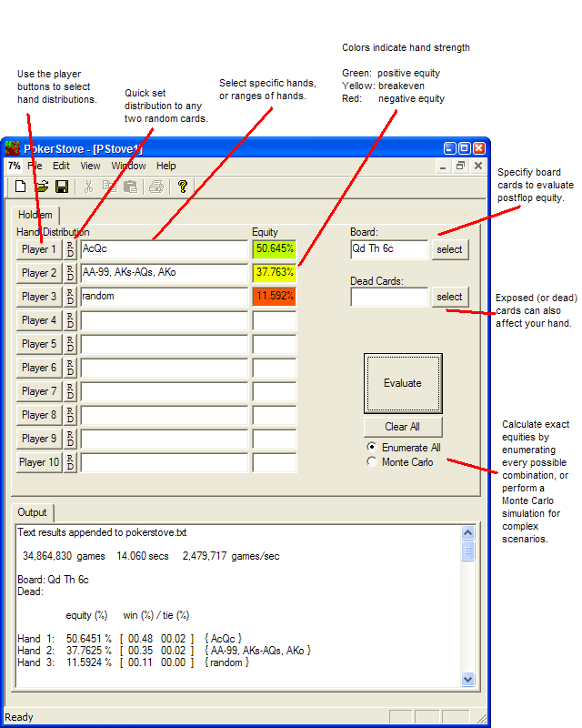Open Board card selector with select button
Screen dimensions: 582x728
click(x=450, y=249)
